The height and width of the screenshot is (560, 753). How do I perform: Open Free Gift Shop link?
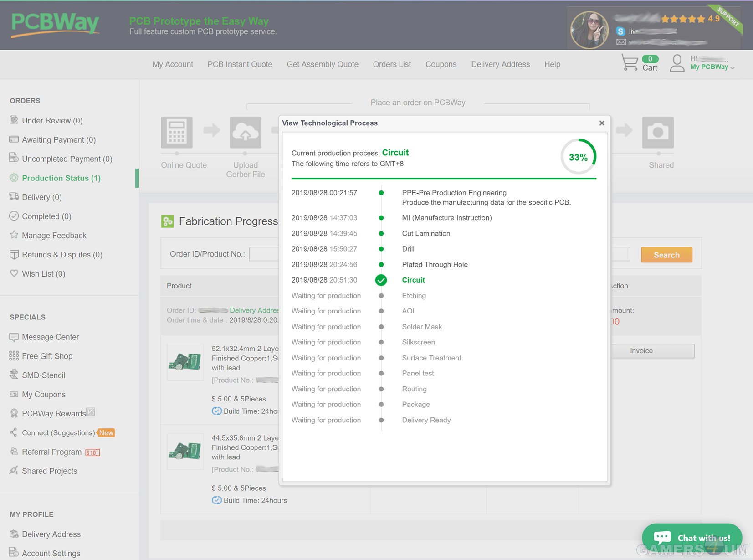[x=47, y=356]
